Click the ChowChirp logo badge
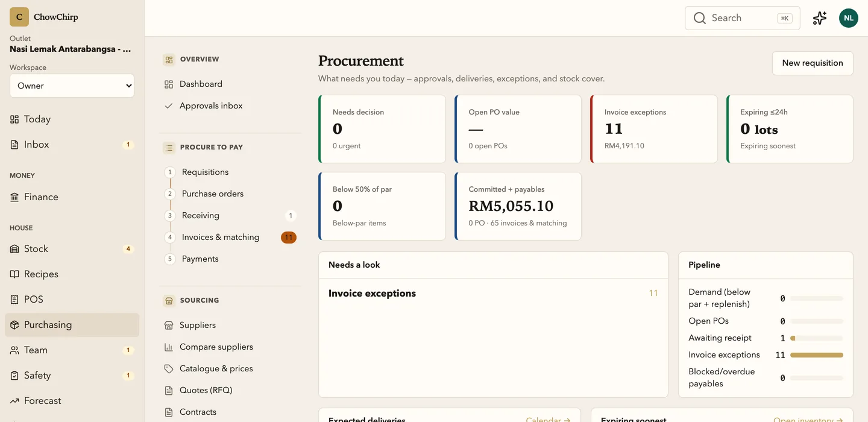Viewport: 868px width, 422px height. tap(19, 17)
